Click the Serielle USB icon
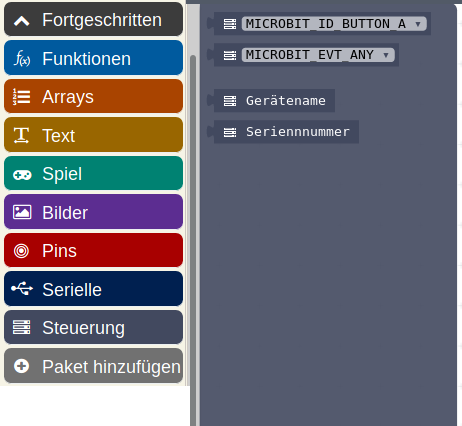The image size is (462, 426). point(22,289)
